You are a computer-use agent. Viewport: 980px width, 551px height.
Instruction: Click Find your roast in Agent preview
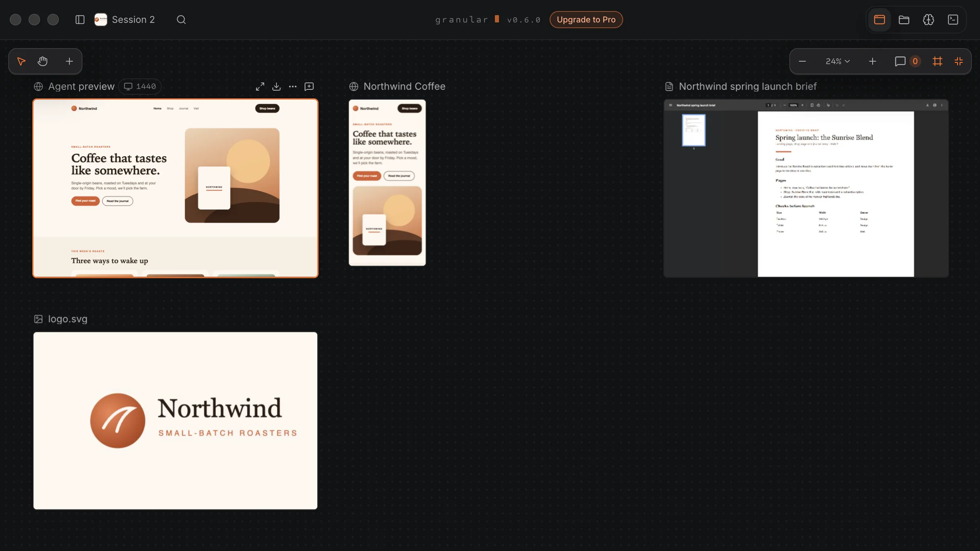[85, 201]
